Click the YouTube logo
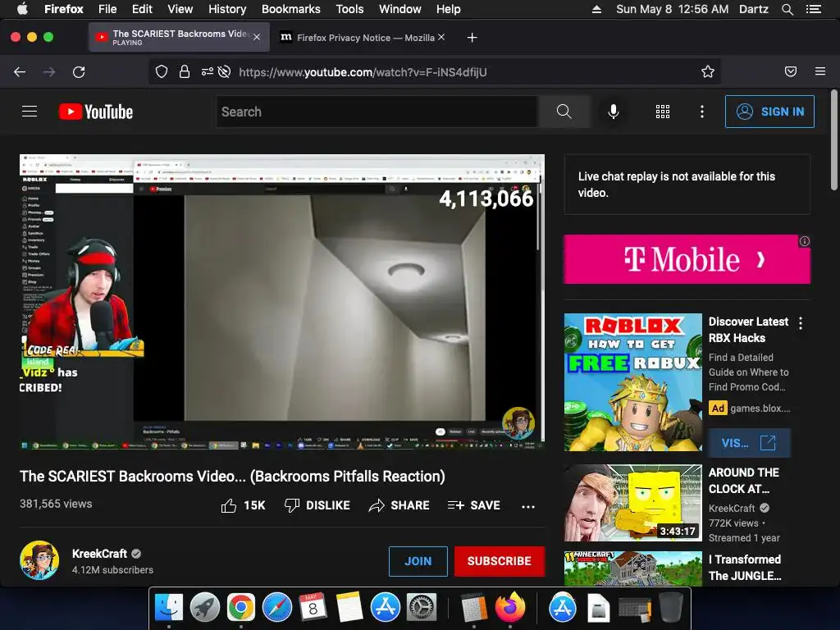Screen dimensions: 840x630 point(96,112)
